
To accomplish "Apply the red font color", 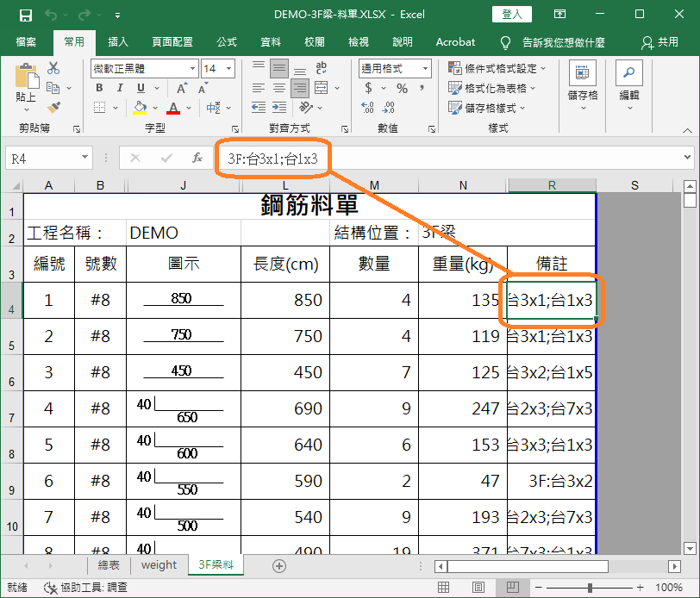I will pyautogui.click(x=173, y=108).
